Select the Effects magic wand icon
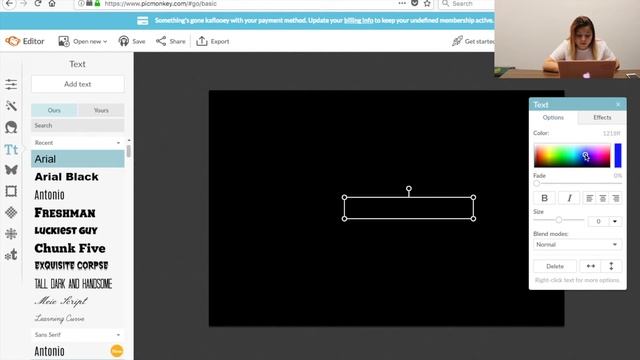Image resolution: width=640 pixels, height=360 pixels. pos(11,106)
